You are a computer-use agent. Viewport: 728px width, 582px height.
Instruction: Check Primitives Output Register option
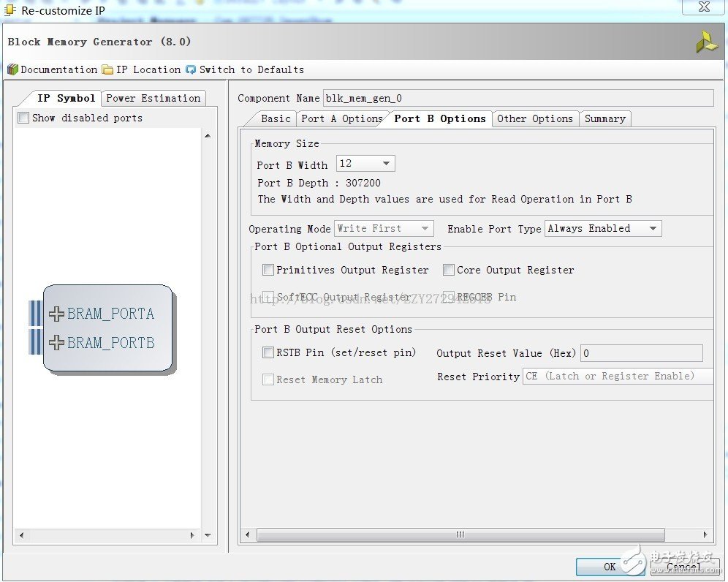[268, 270]
